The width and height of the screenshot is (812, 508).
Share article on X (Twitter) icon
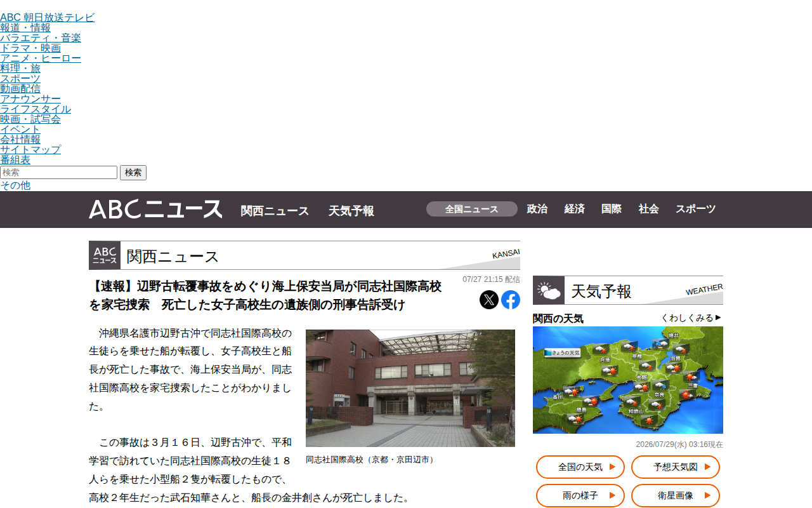tap(489, 300)
